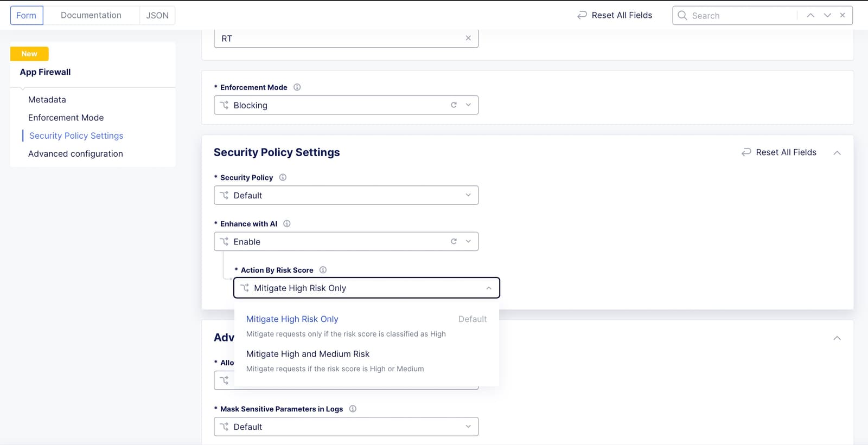Screen dimensions: 868x445
Task: Collapse the Security Policy Settings section
Action: pos(837,153)
